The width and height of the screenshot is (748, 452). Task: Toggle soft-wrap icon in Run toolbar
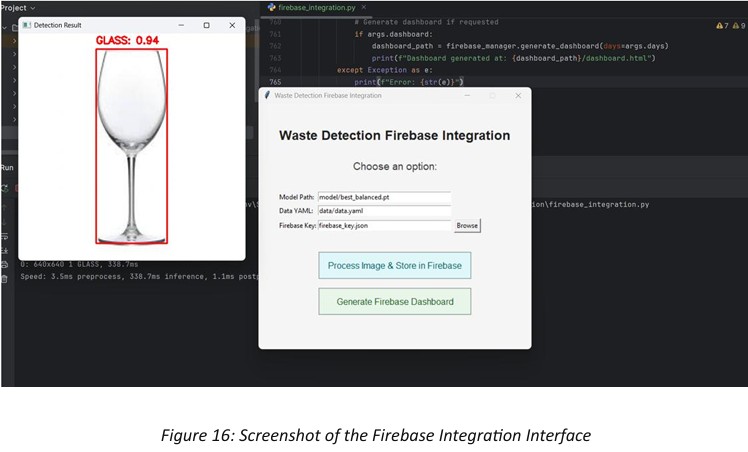click(x=5, y=236)
